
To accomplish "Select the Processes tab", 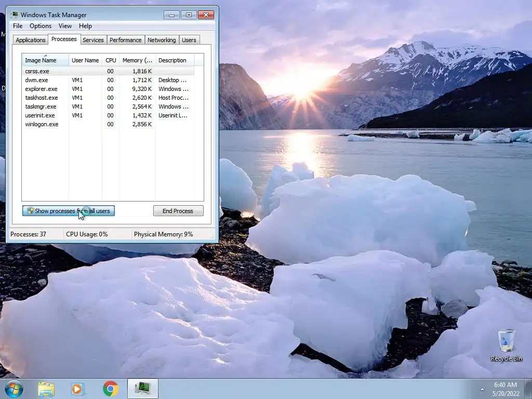I will tap(64, 39).
